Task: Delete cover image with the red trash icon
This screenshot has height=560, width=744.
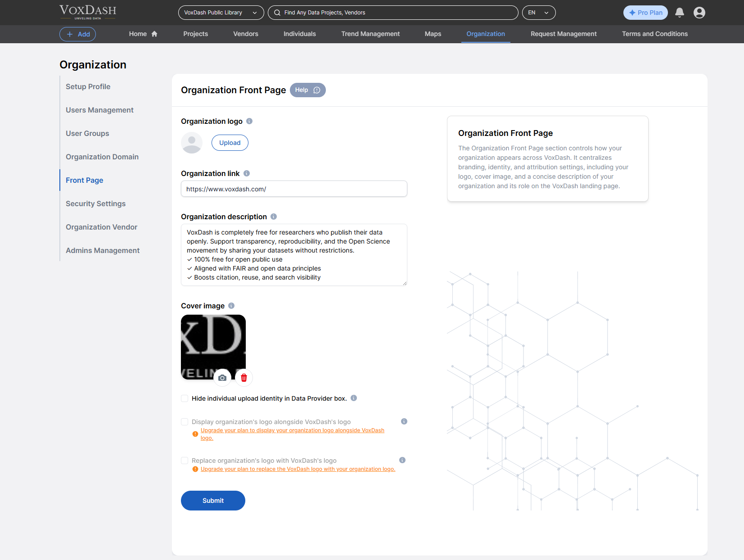Action: coord(244,378)
